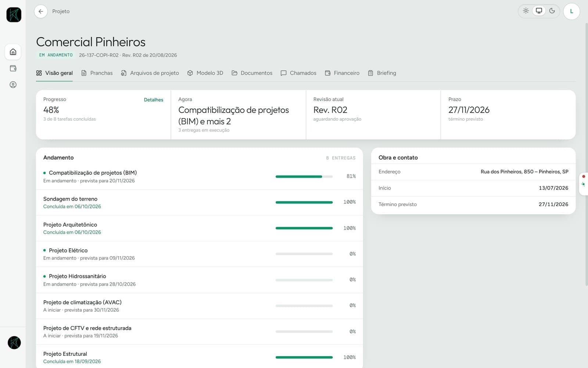This screenshot has width=588, height=368.
Task: Open the Arquivos de projeto tab
Action: click(x=150, y=73)
